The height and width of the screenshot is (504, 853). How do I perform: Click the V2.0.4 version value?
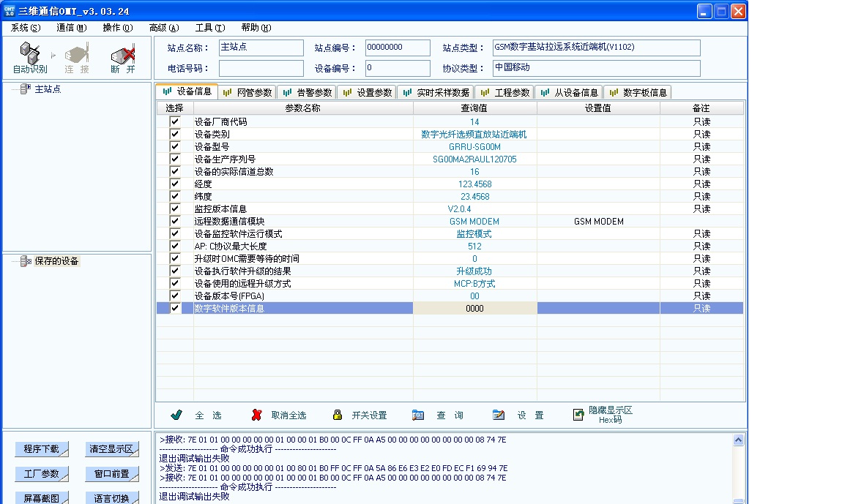click(x=459, y=209)
